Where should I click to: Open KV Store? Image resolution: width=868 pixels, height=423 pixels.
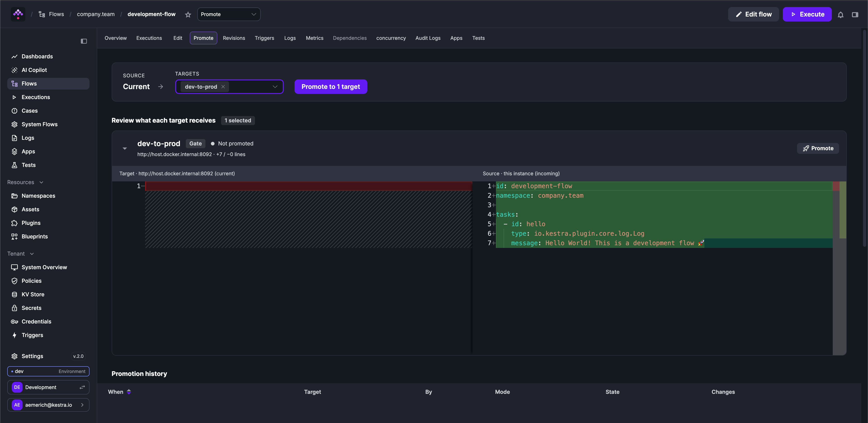pos(48,294)
